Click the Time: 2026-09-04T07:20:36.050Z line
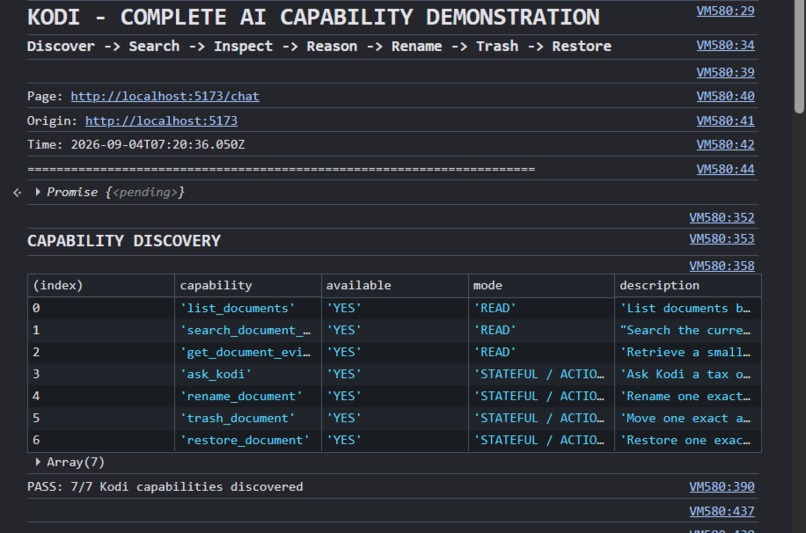806x533 pixels. [x=136, y=145]
